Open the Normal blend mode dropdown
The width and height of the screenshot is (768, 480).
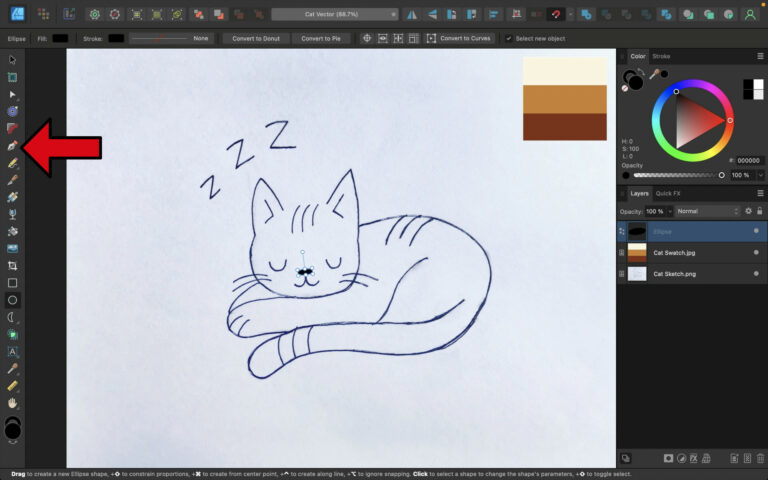click(x=708, y=211)
